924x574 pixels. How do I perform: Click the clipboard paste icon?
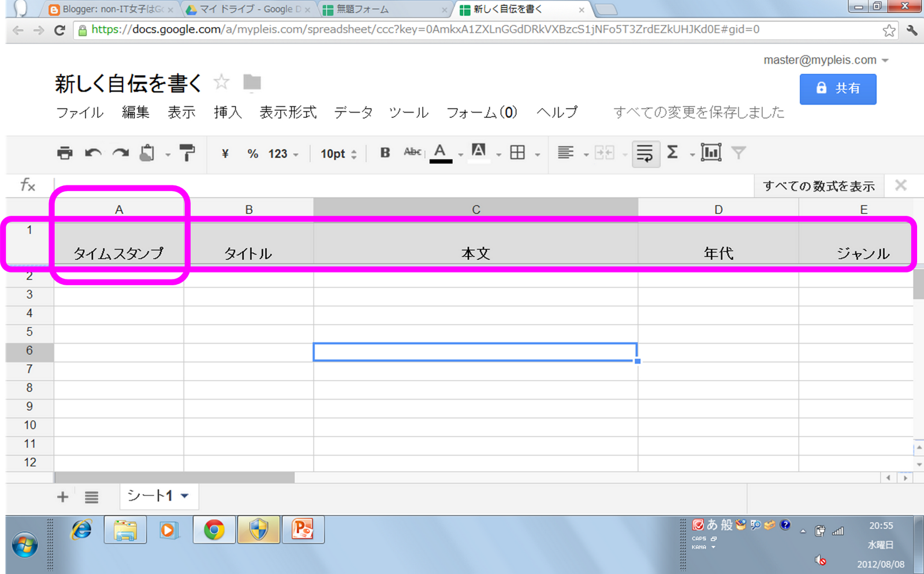147,153
